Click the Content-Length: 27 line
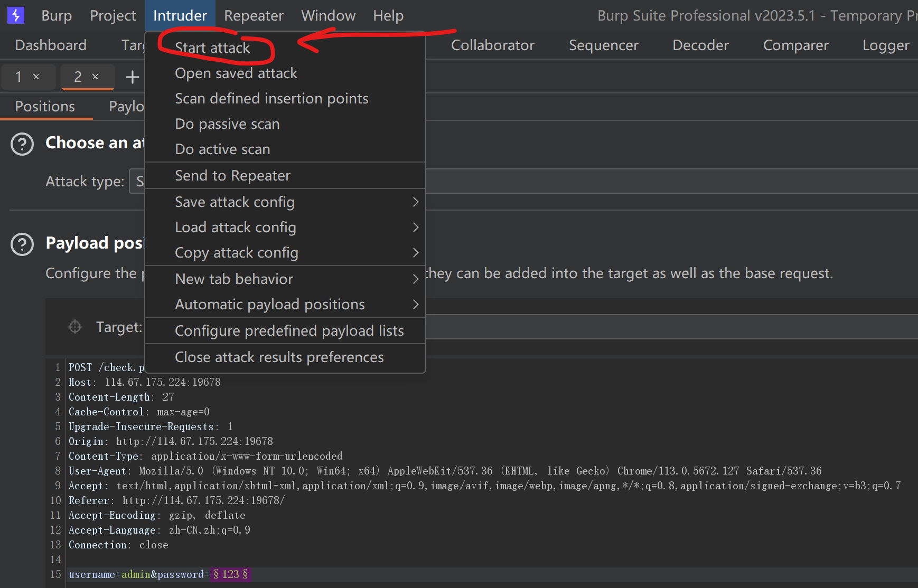The width and height of the screenshot is (918, 588). pyautogui.click(x=121, y=397)
